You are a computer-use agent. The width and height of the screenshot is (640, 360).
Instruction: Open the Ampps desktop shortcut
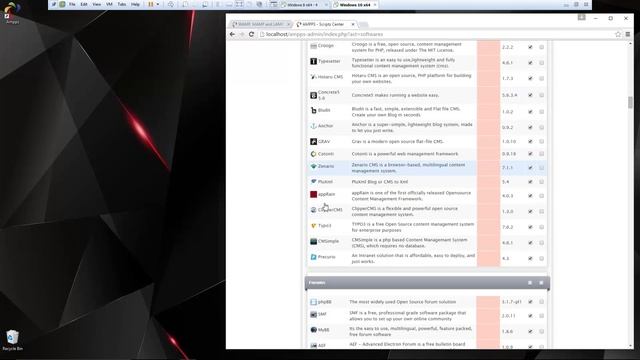tap(12, 12)
